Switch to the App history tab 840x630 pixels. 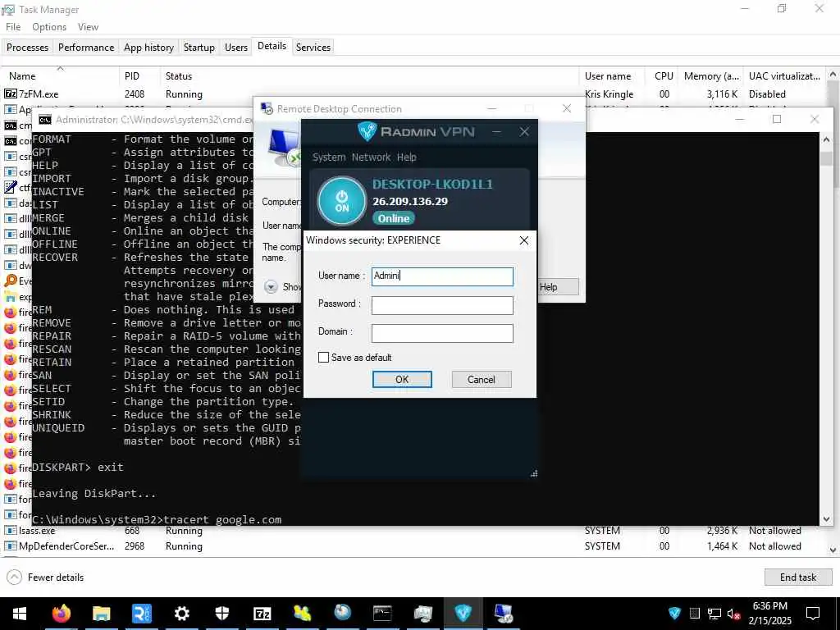point(148,47)
